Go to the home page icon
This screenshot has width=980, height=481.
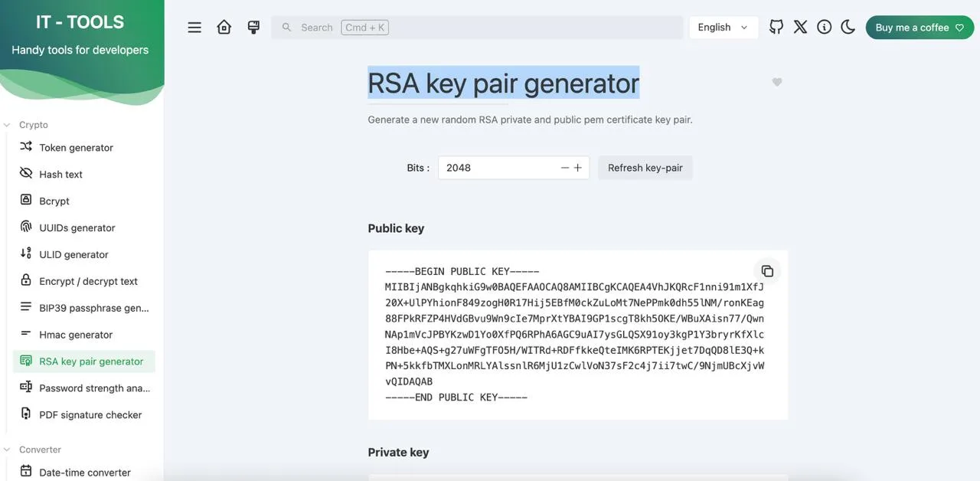[x=224, y=28]
